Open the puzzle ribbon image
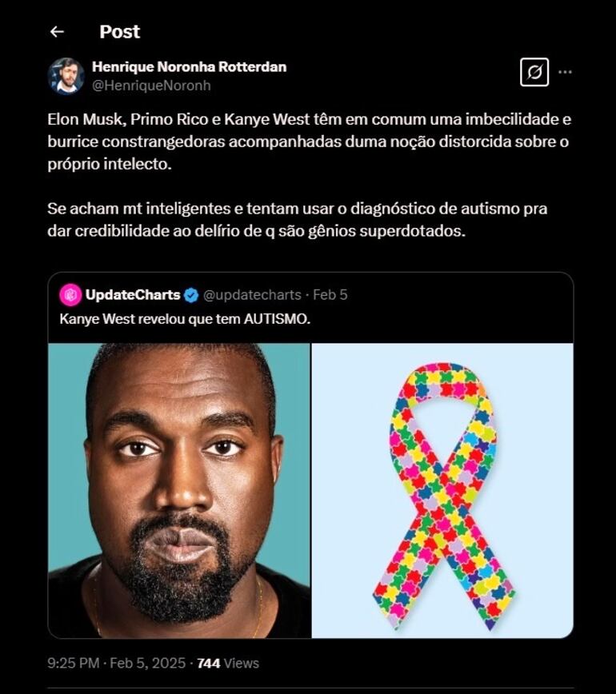 click(x=442, y=490)
